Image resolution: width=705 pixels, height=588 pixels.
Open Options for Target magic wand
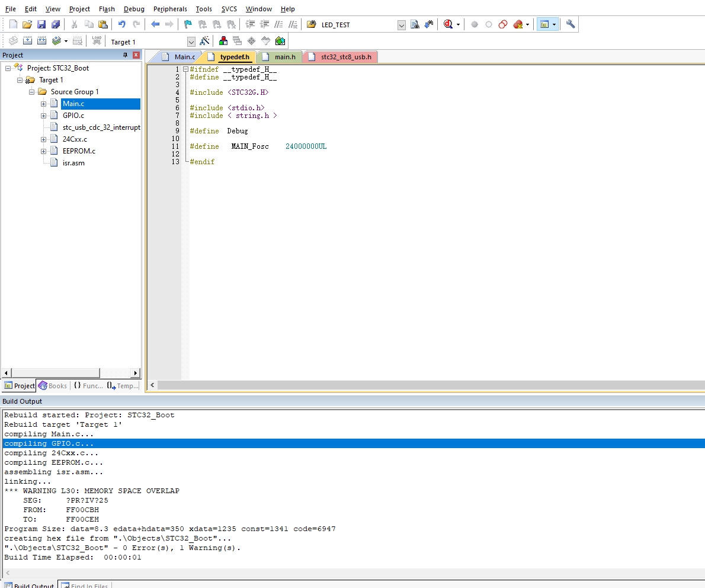coord(204,41)
